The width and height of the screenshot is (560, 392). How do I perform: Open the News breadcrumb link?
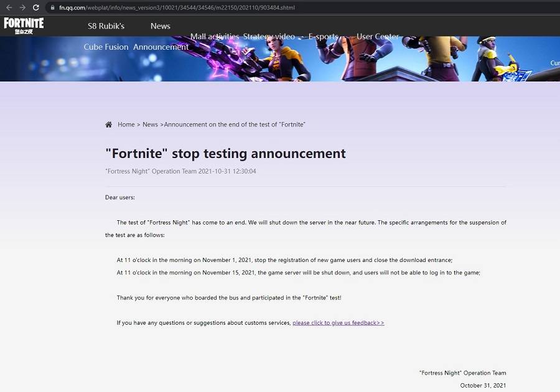point(150,124)
